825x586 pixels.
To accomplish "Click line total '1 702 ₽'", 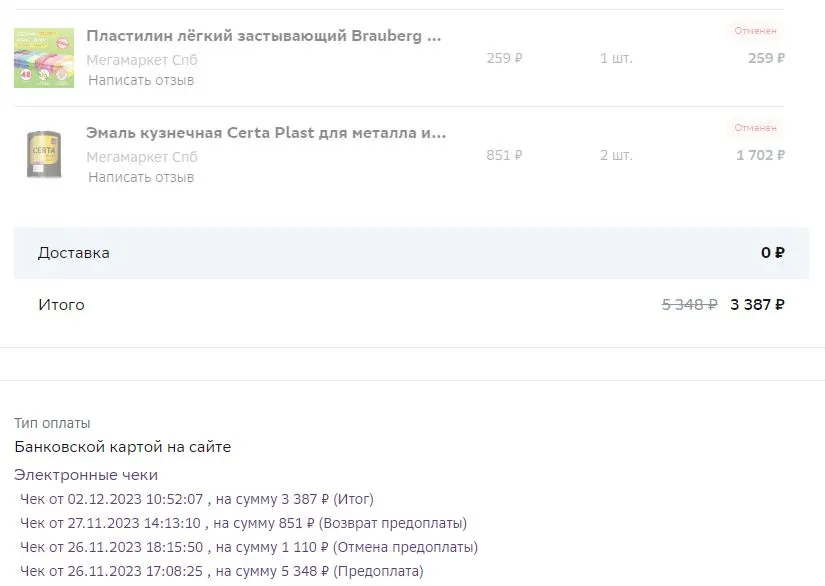I will [x=760, y=155].
